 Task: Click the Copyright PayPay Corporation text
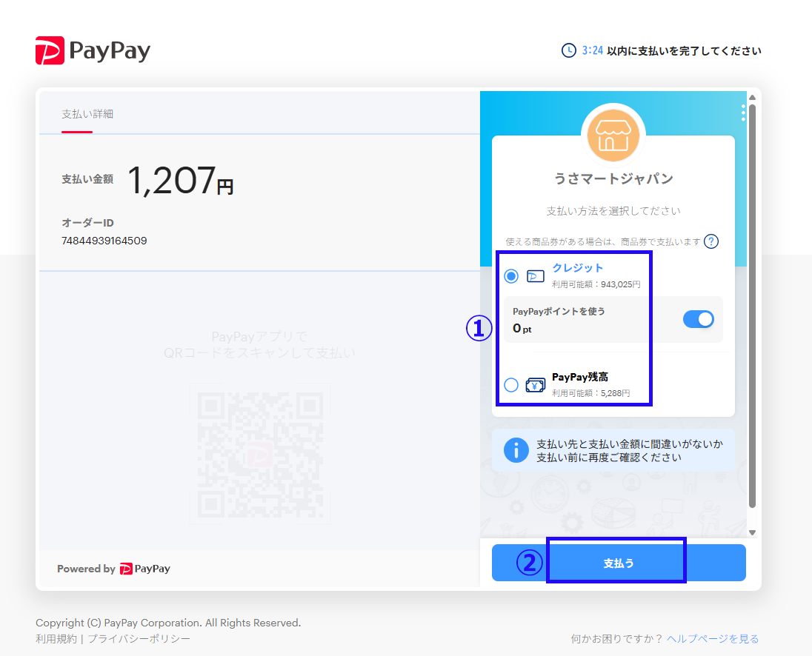(168, 623)
